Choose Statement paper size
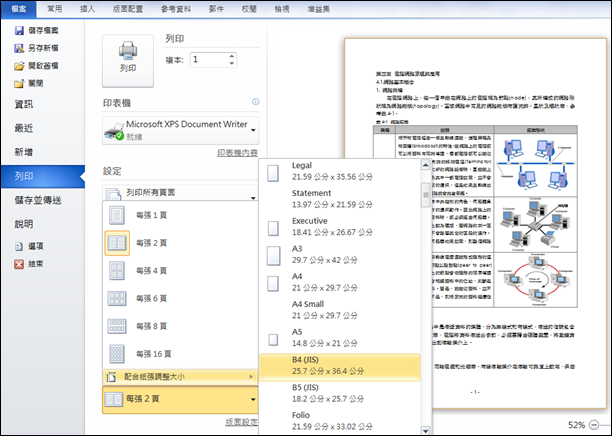Viewport: 612px width, 436px height. [x=340, y=199]
